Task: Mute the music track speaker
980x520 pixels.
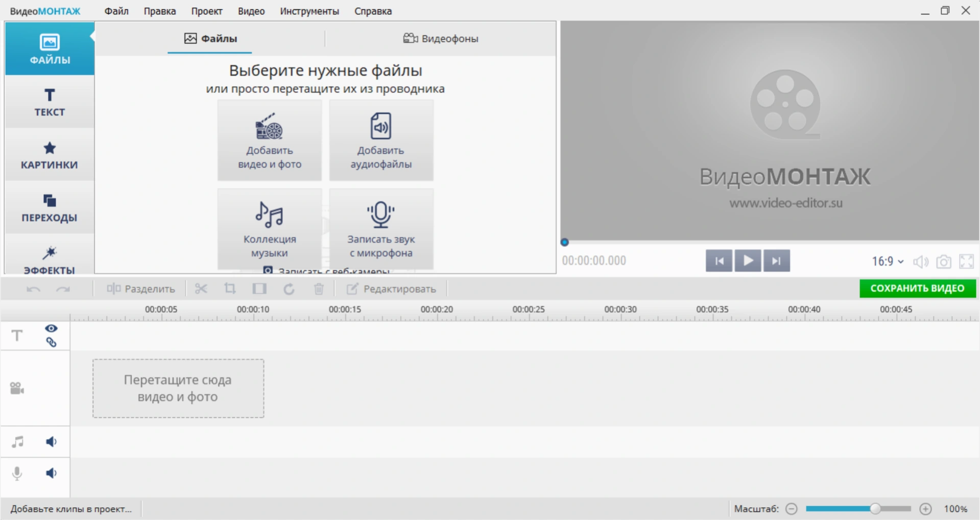Action: click(51, 442)
